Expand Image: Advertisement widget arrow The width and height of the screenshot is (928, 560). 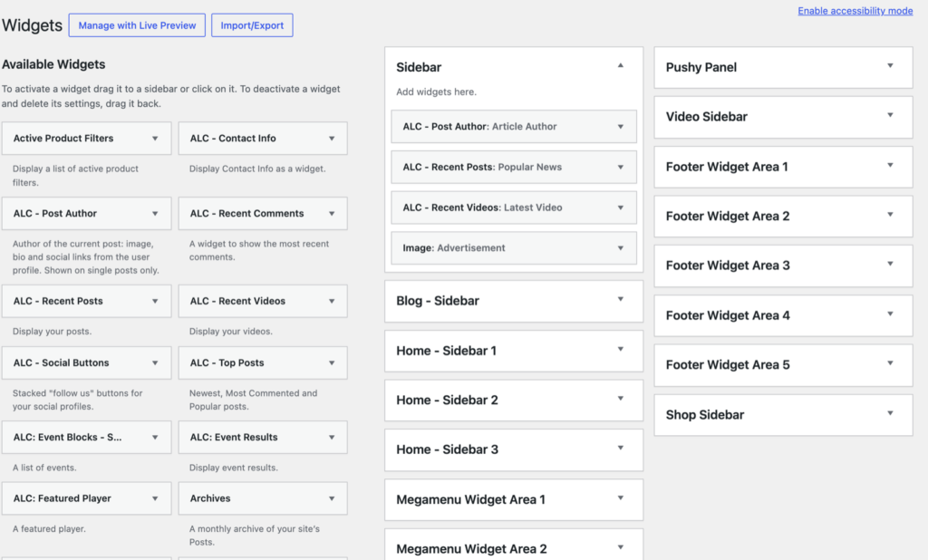point(620,248)
